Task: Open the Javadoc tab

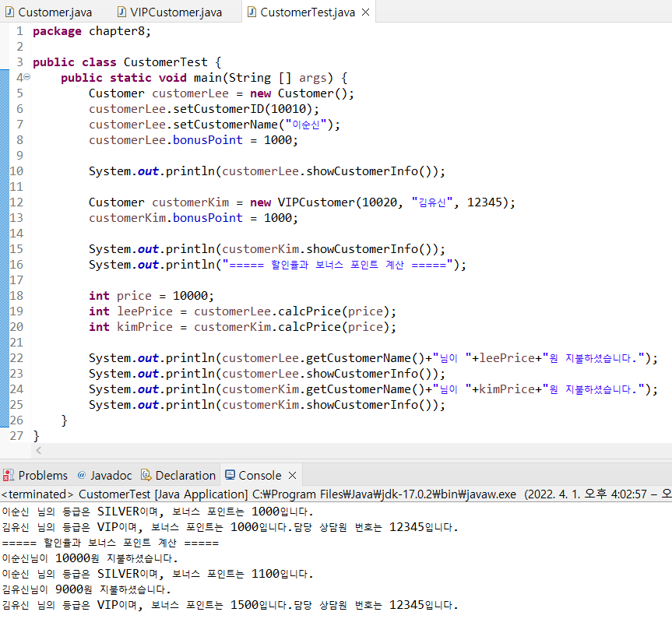Action: (111, 475)
